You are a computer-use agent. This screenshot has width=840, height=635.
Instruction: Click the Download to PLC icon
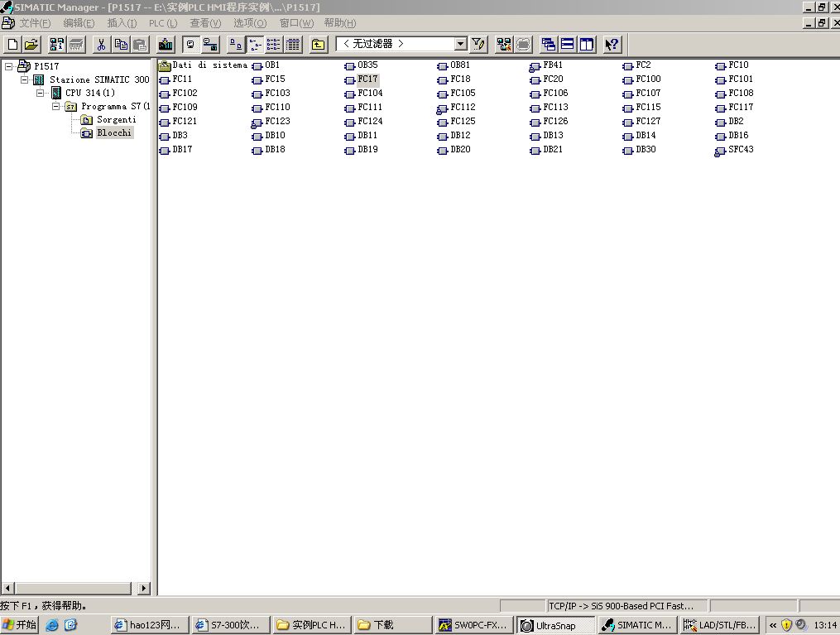pos(166,45)
